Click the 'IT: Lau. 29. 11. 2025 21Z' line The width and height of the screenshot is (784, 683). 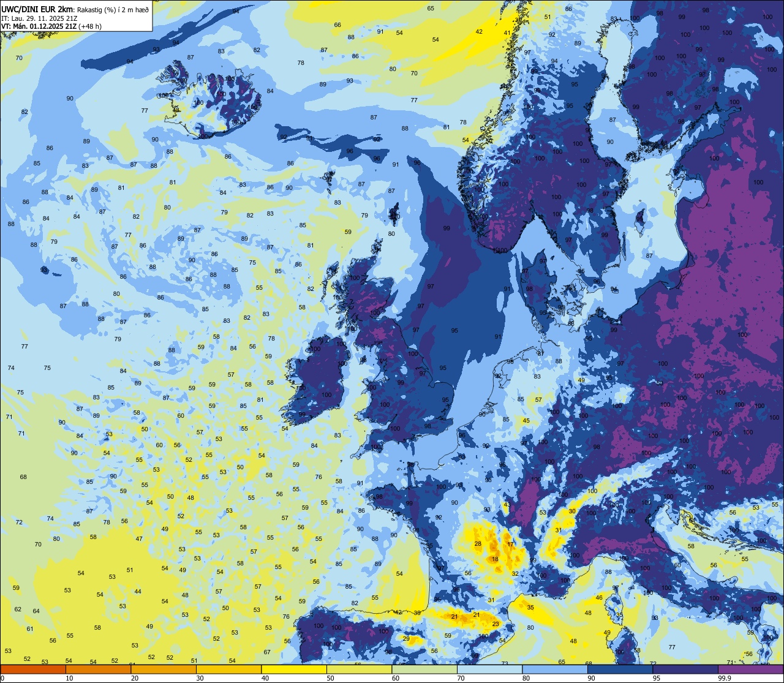pyautogui.click(x=39, y=18)
